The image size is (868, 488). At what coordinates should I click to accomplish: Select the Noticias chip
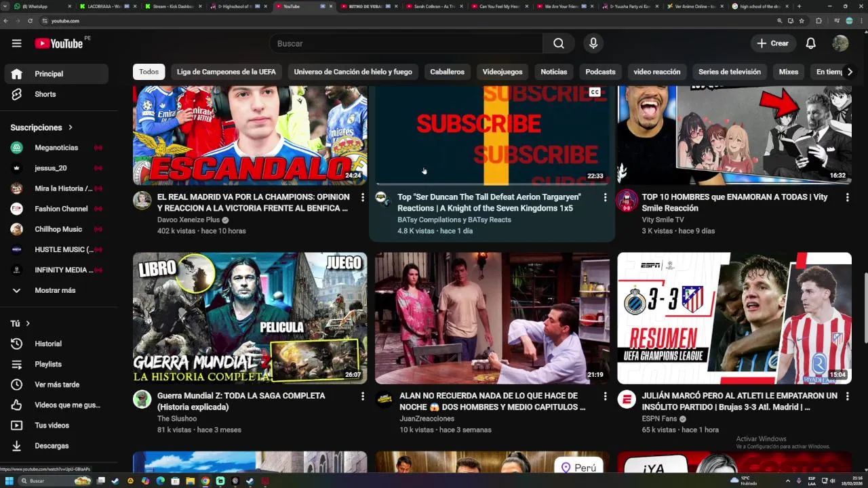(x=554, y=72)
